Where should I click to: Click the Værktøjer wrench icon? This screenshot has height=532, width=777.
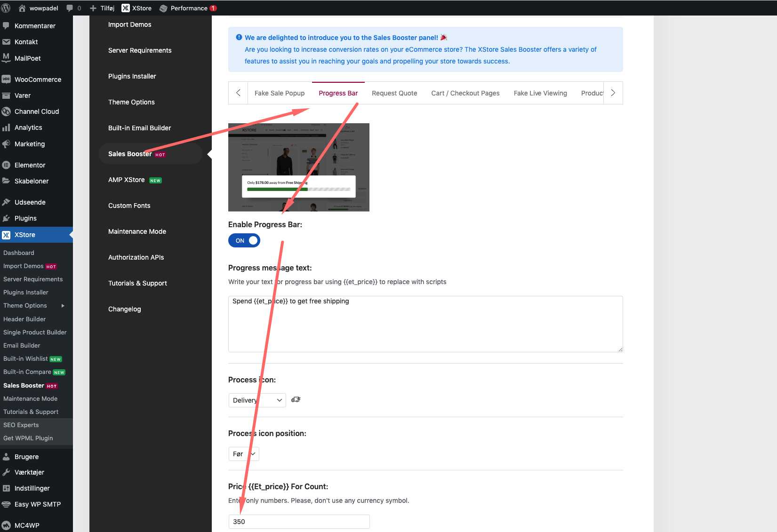coord(6,472)
